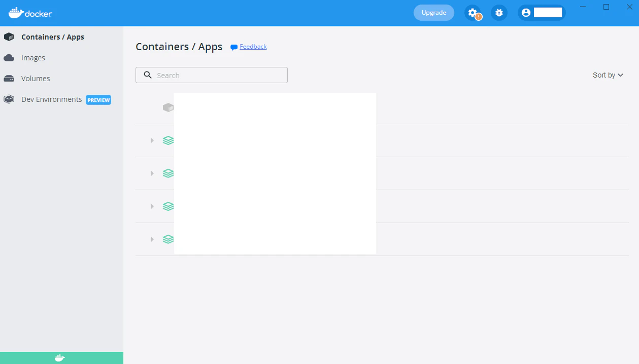Open the Sort by dropdown

click(608, 75)
